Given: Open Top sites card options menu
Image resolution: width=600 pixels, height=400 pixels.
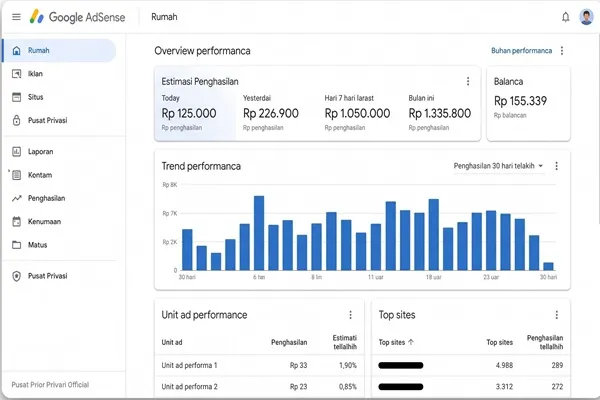Looking at the screenshot, I should (556, 315).
